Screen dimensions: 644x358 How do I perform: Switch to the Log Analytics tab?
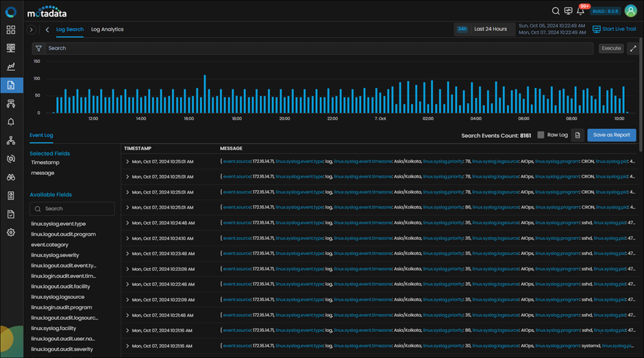pyautogui.click(x=107, y=29)
